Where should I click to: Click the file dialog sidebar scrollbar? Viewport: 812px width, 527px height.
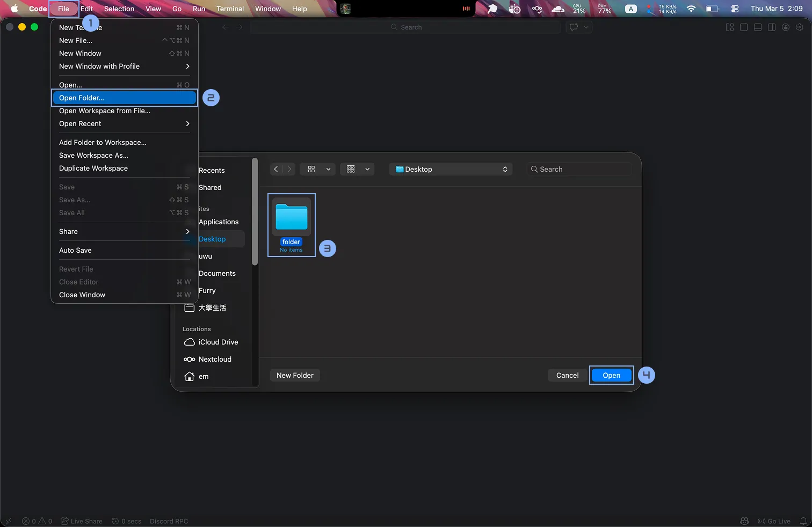[255, 211]
